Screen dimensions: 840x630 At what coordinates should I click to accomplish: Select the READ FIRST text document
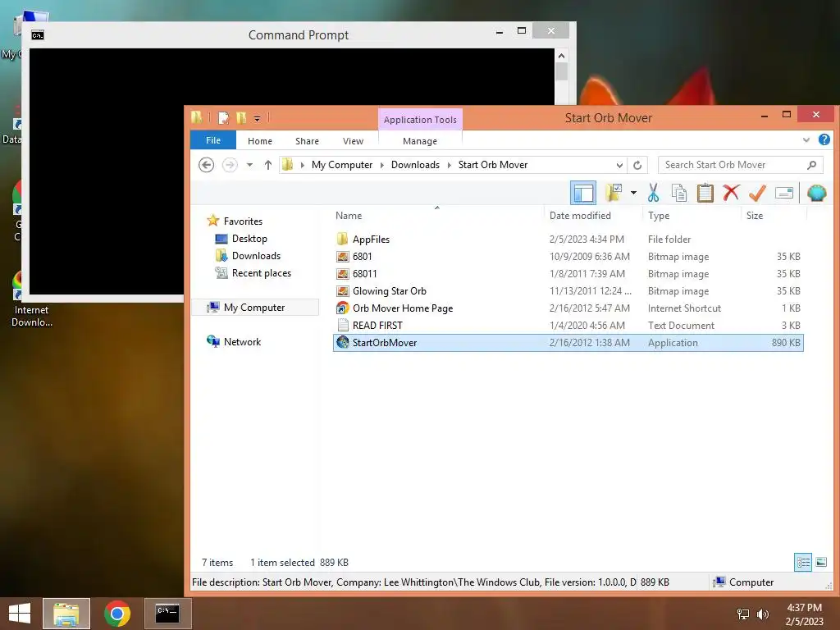point(568,325)
